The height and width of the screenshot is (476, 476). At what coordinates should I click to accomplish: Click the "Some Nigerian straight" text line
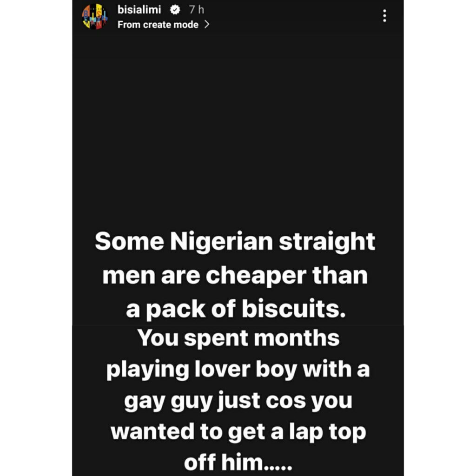click(x=235, y=243)
